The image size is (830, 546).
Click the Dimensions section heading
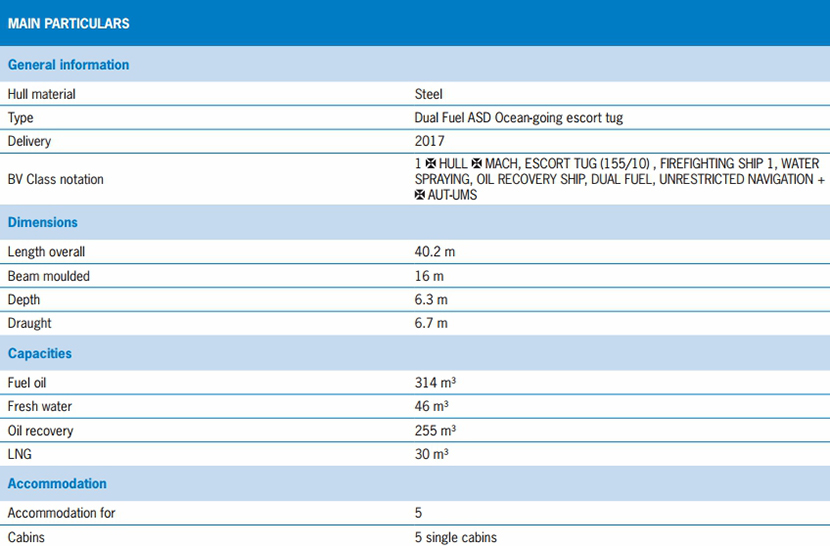point(42,223)
